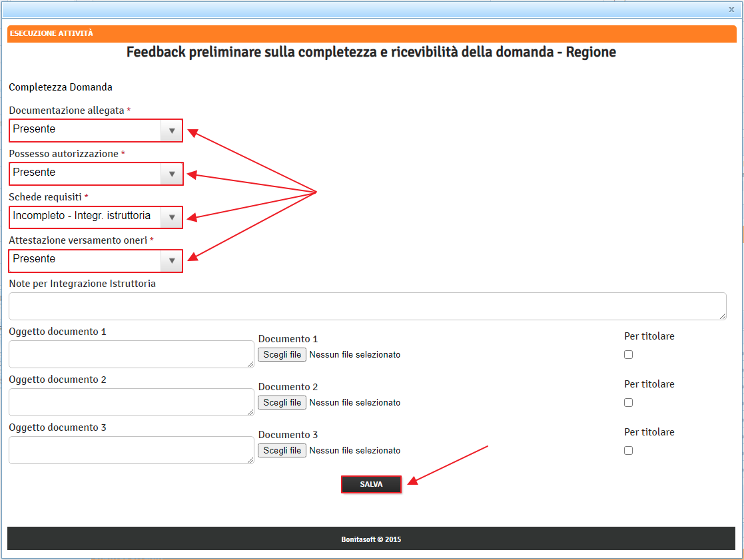
Task: Click Scegli file under Documento 3
Action: (x=282, y=451)
